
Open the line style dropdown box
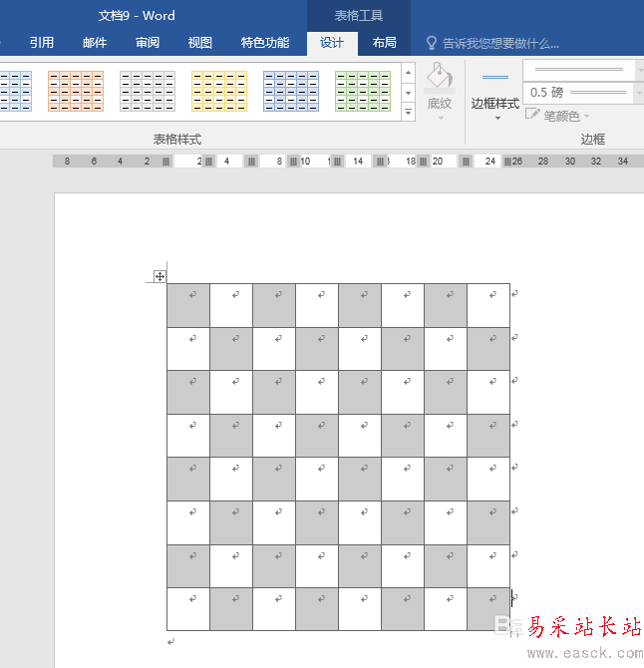(x=582, y=70)
